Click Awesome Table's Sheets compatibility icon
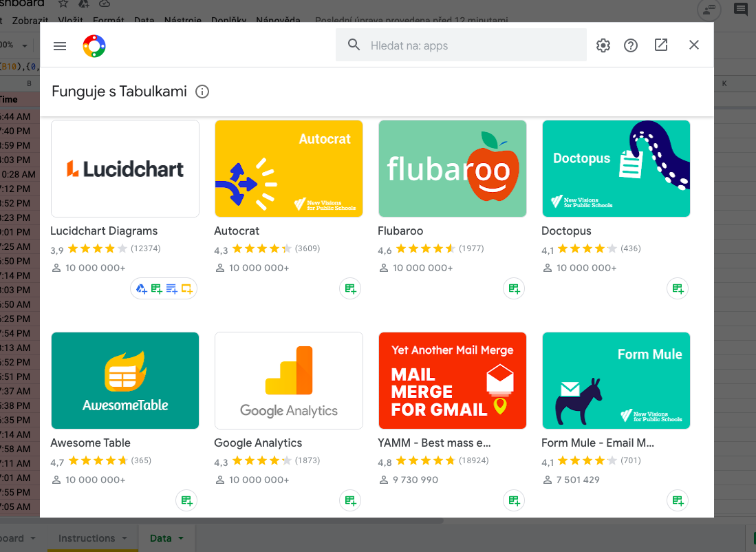756x552 pixels. coord(186,500)
